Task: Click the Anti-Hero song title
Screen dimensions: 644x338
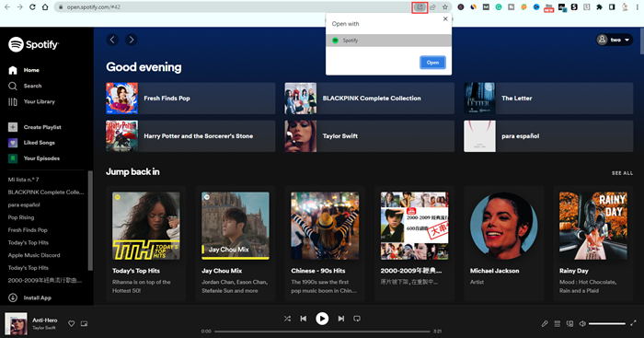Action: tap(45, 320)
